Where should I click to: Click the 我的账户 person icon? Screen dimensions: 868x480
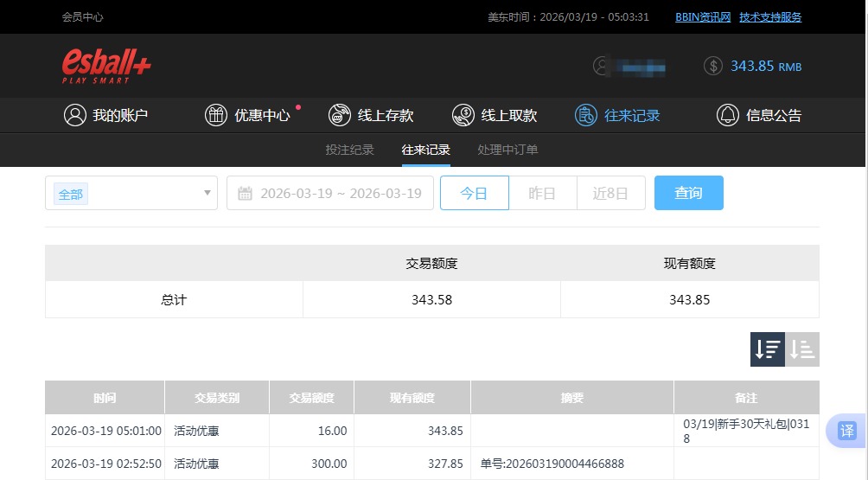tap(74, 115)
